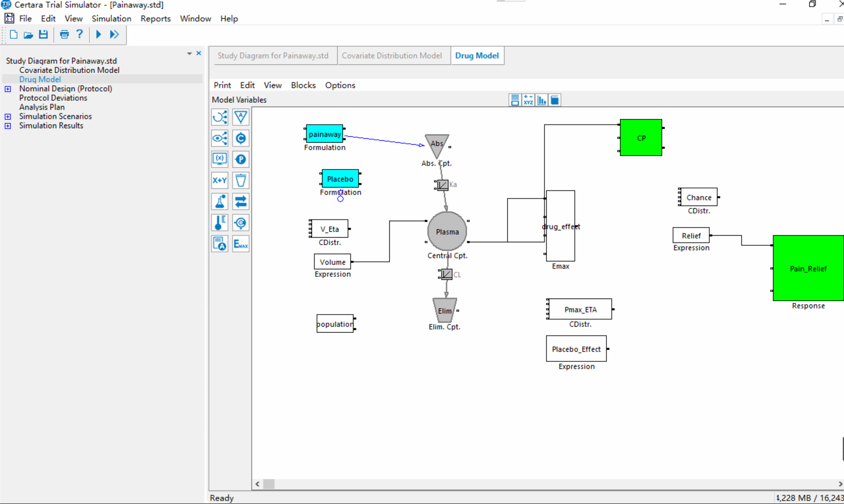Viewport: 844px width, 504px height.
Task: Click the XYZ variables icon
Action: pyautogui.click(x=528, y=100)
